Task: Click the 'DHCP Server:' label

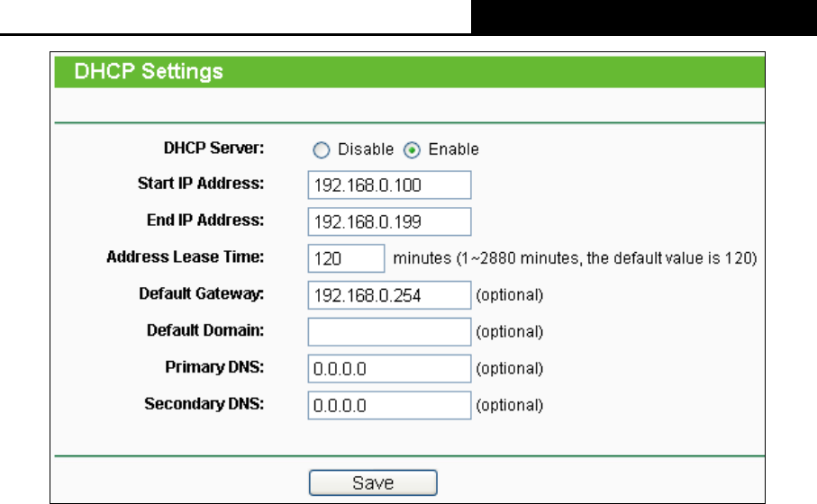Action: (213, 148)
